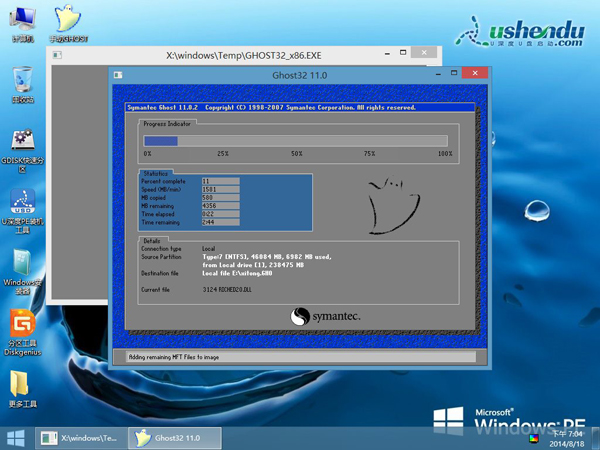Launch Diskgenius partition tool icon
The width and height of the screenshot is (600, 450).
tap(23, 333)
